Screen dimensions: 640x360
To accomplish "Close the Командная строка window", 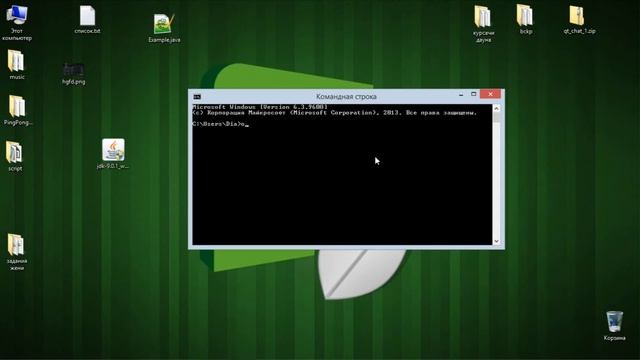I will click(490, 94).
